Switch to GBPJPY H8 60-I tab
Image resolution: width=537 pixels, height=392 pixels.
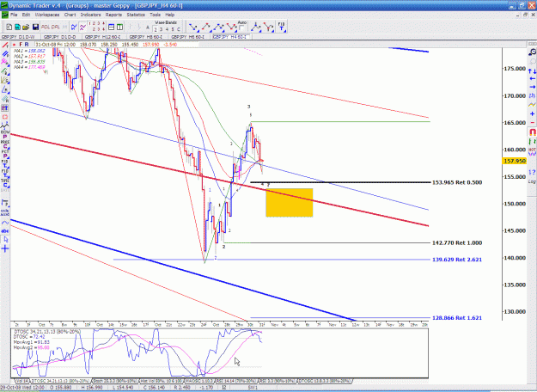tap(146, 37)
